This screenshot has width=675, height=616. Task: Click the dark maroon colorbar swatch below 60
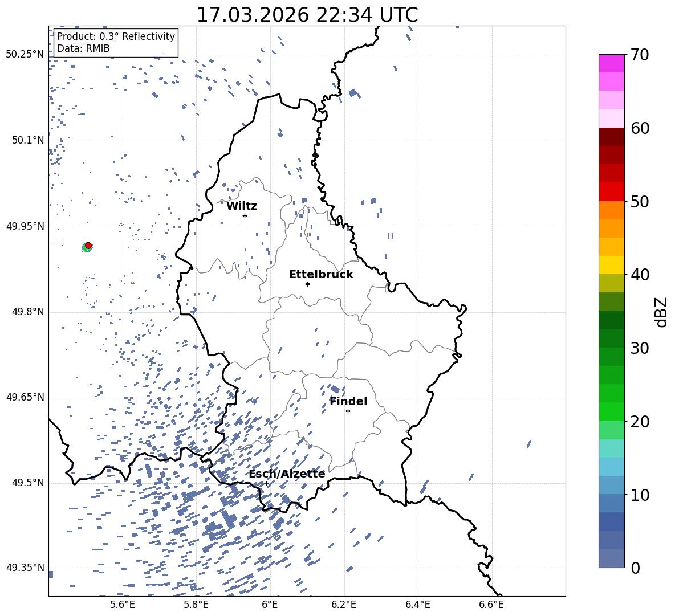pyautogui.click(x=611, y=137)
